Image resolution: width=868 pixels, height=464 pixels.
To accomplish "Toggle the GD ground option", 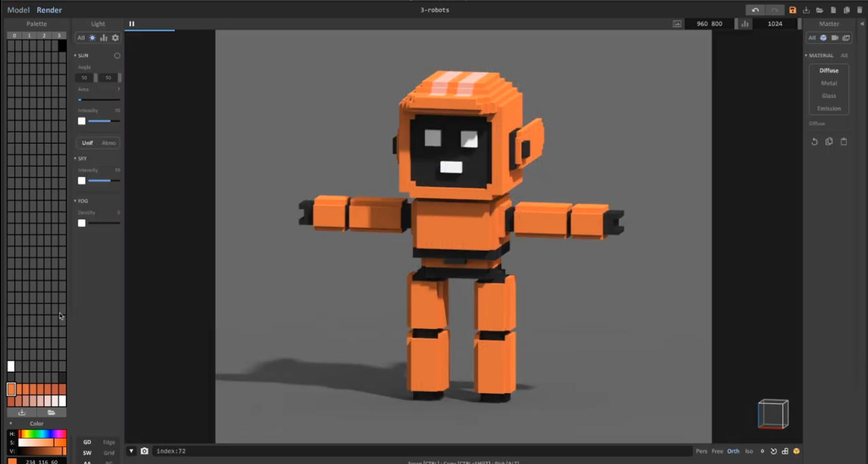I will [87, 442].
